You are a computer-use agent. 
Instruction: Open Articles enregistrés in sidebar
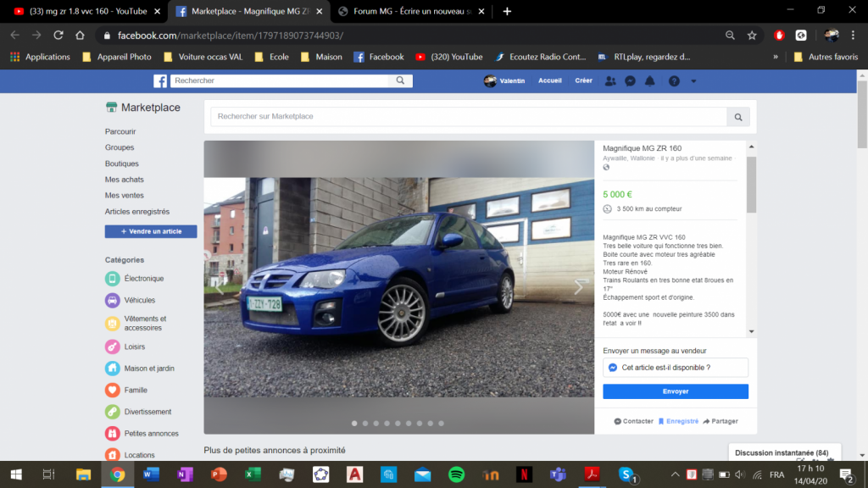pos(137,211)
